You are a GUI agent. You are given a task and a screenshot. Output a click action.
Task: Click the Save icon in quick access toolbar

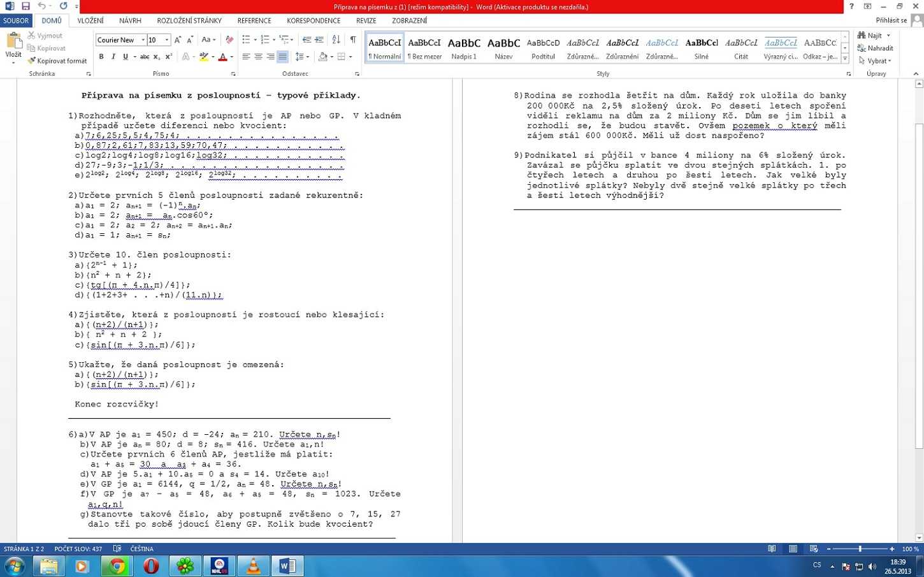coord(25,6)
